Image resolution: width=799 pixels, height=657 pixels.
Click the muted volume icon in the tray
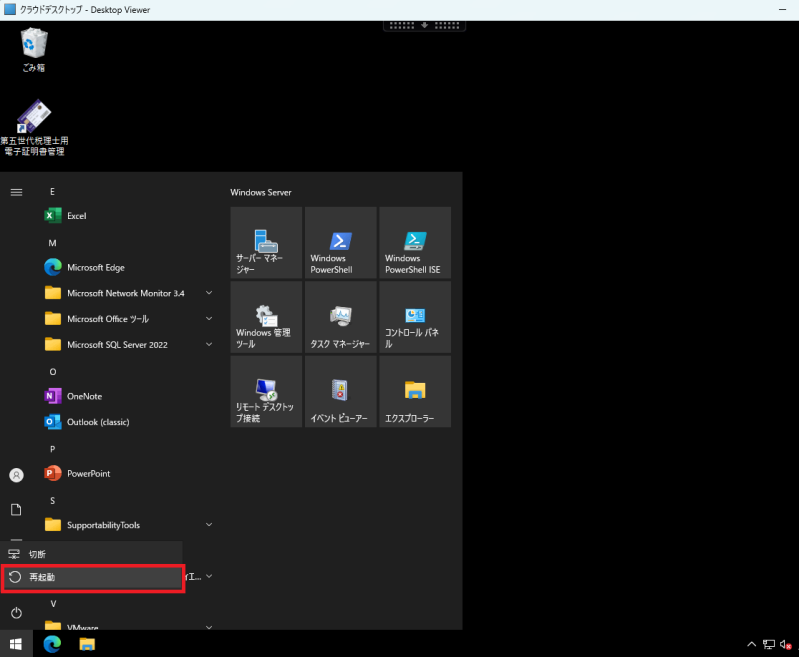787,644
